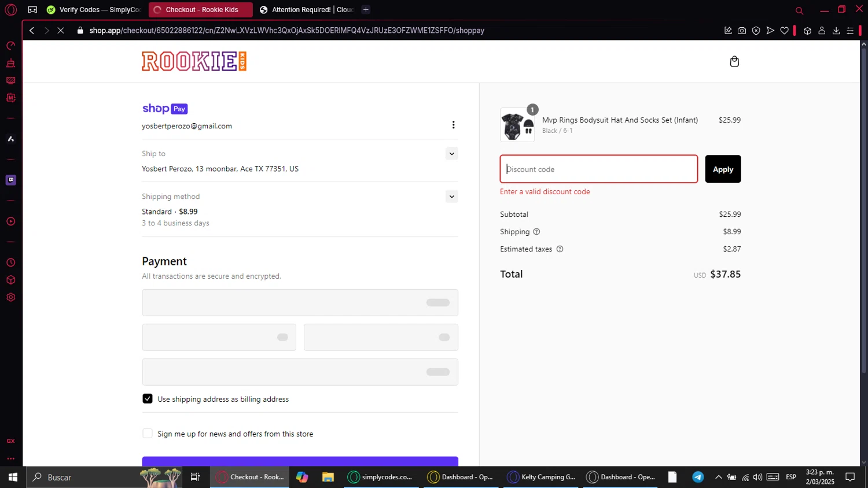Open a new tab with plus button
The width and height of the screenshot is (868, 488).
(366, 10)
